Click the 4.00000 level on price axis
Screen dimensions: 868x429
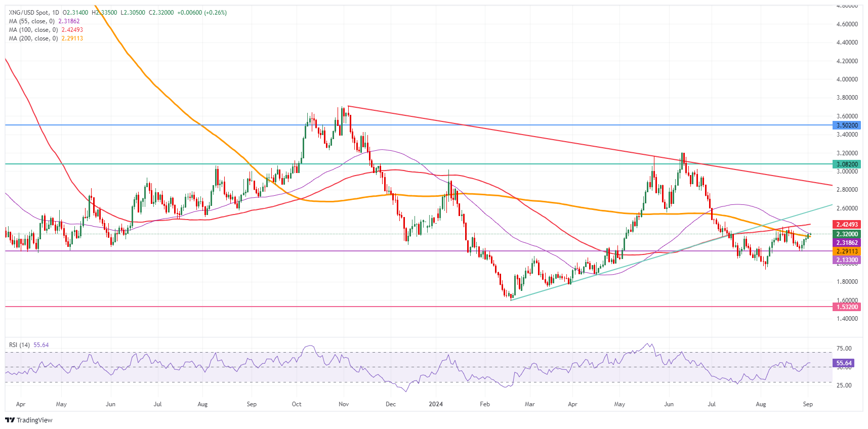coord(847,79)
